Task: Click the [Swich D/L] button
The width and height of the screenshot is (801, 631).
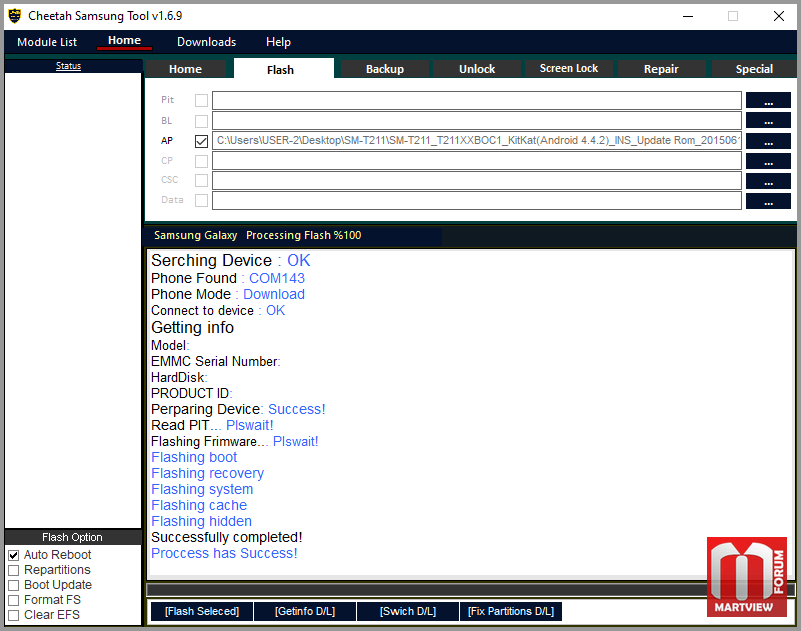Action: [408, 612]
